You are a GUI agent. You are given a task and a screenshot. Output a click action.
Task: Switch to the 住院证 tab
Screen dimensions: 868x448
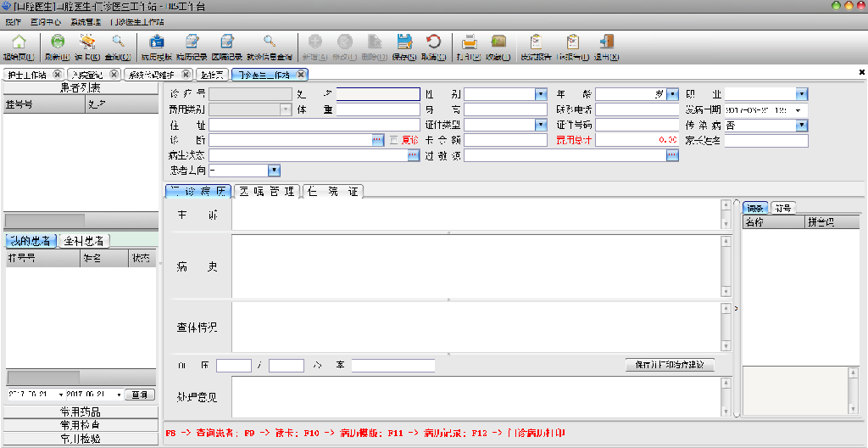333,191
